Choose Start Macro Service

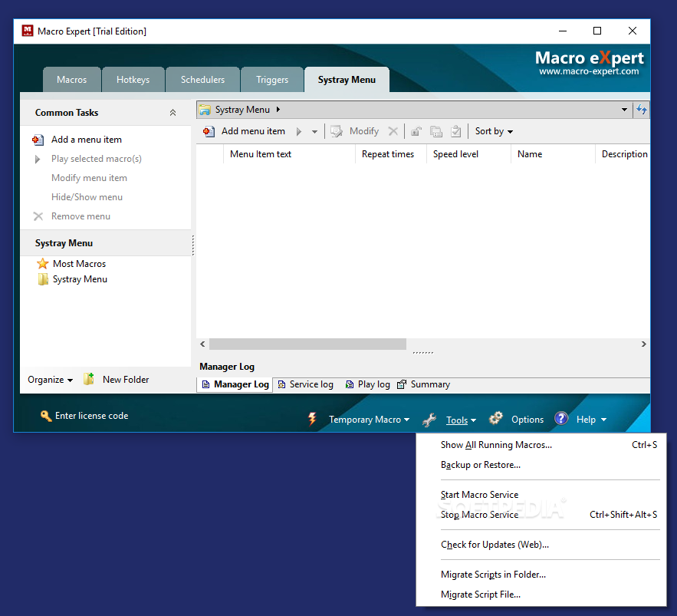[x=541, y=495]
